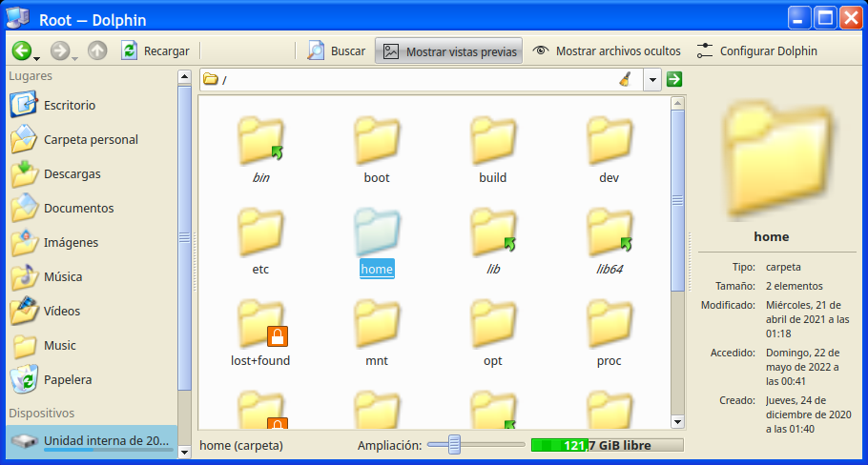Select the lib64 folder

tap(609, 242)
